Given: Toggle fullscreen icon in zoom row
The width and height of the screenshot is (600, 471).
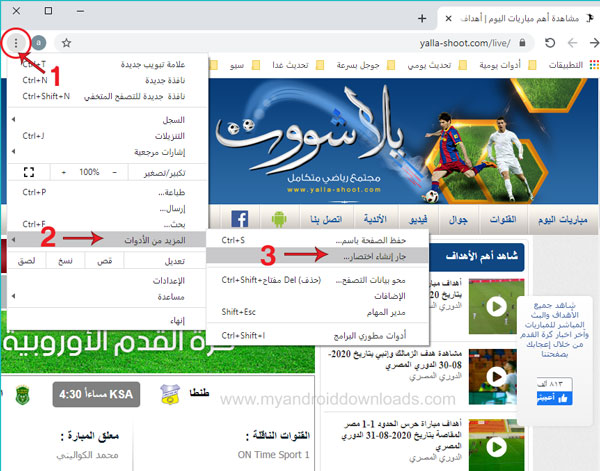Looking at the screenshot, I should [29, 172].
